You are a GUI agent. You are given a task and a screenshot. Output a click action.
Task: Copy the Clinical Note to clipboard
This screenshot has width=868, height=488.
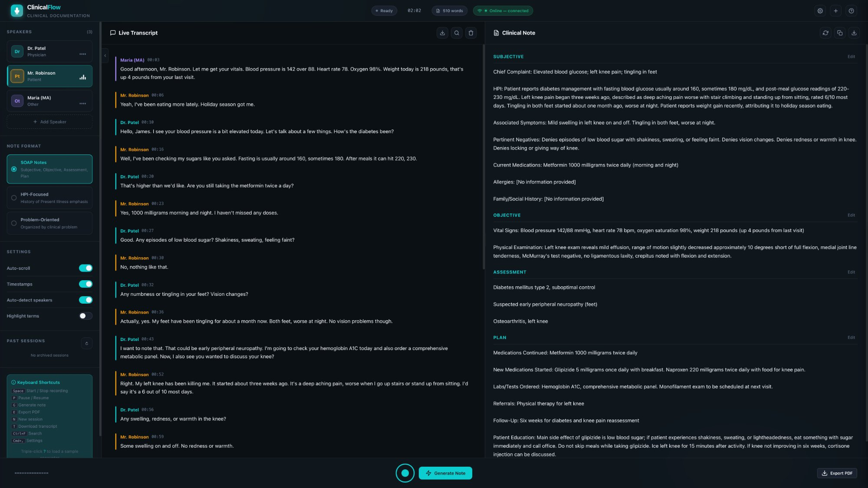coord(840,33)
